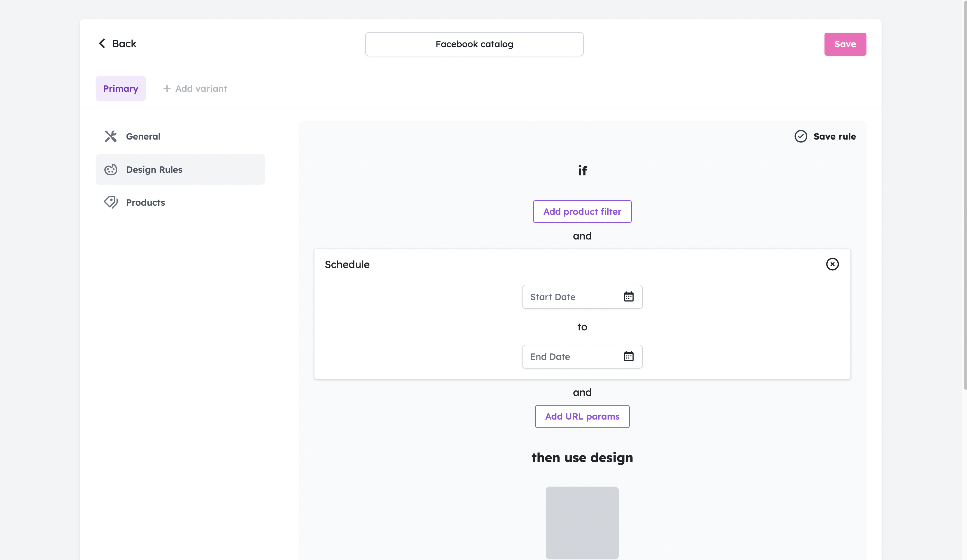967x560 pixels.
Task: Open the Products section
Action: coord(180,202)
